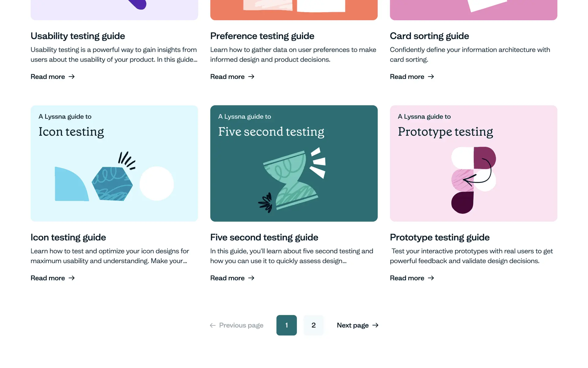Click arrow icon beside Five second testing Read more
The image size is (588, 368).
coord(251,278)
